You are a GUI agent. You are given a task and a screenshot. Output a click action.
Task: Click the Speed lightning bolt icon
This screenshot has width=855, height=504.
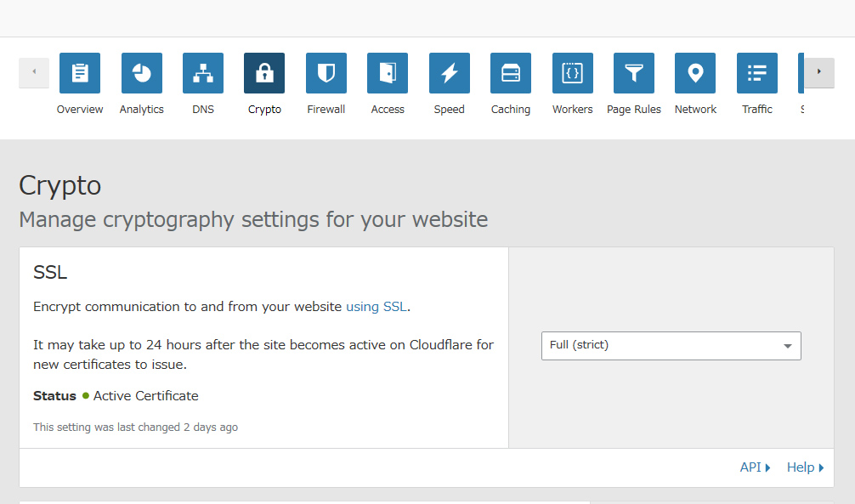pyautogui.click(x=449, y=73)
